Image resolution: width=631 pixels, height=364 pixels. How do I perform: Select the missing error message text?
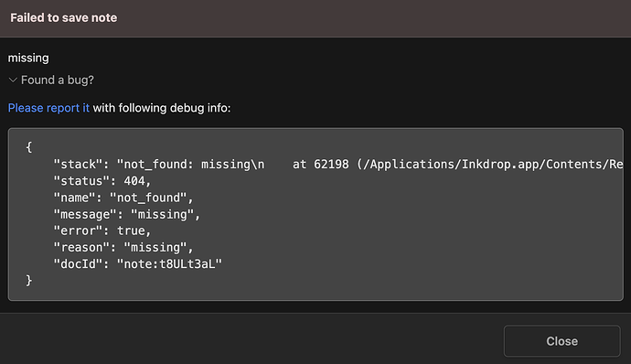tap(28, 58)
